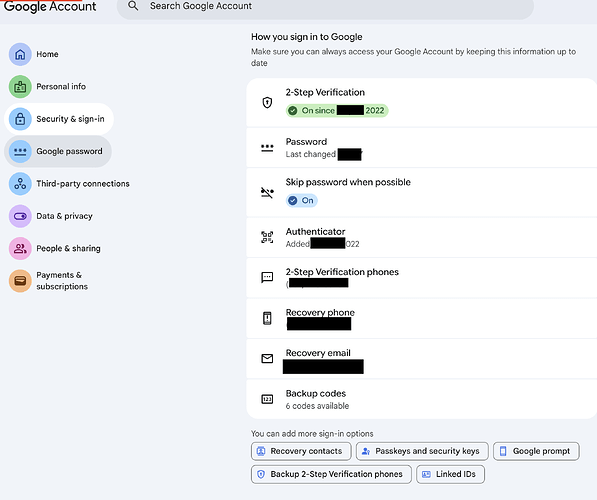597x500 pixels.
Task: Click the Google password dots icon
Action: (20, 151)
